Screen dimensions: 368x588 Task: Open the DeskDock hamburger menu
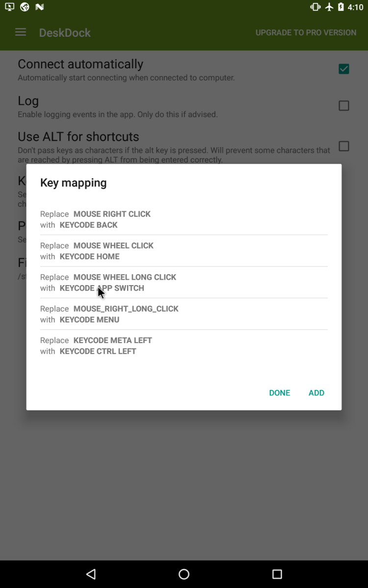click(x=21, y=32)
